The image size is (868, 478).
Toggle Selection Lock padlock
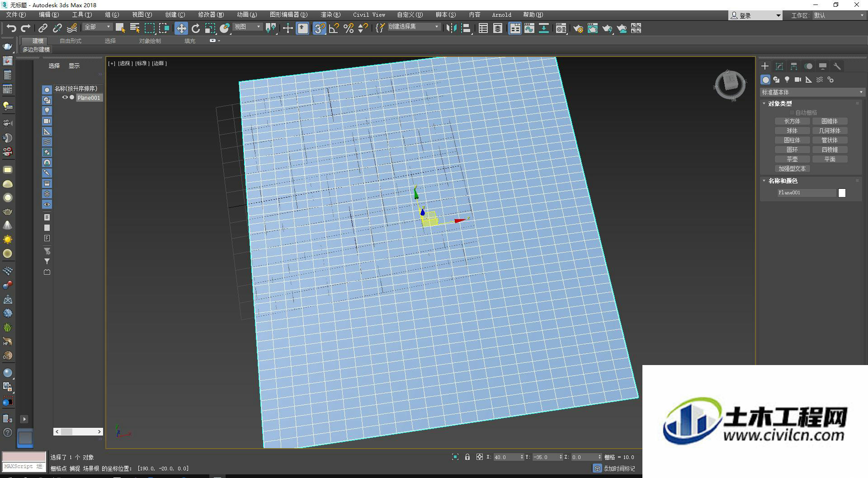point(467,457)
